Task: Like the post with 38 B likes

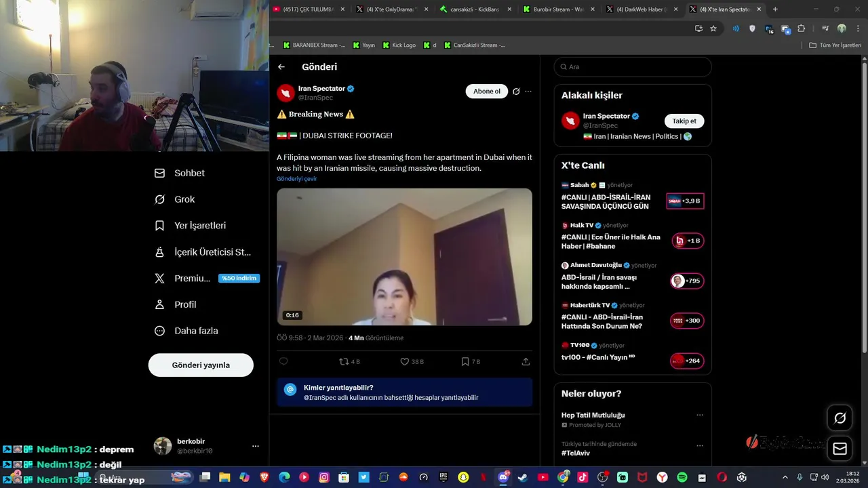Action: (412, 362)
